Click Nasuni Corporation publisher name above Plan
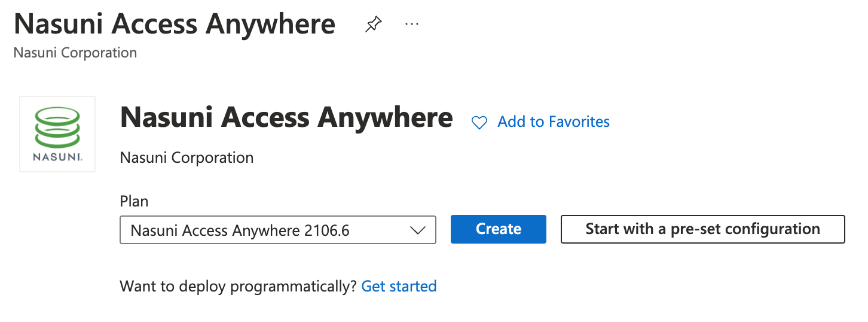 coord(187,158)
